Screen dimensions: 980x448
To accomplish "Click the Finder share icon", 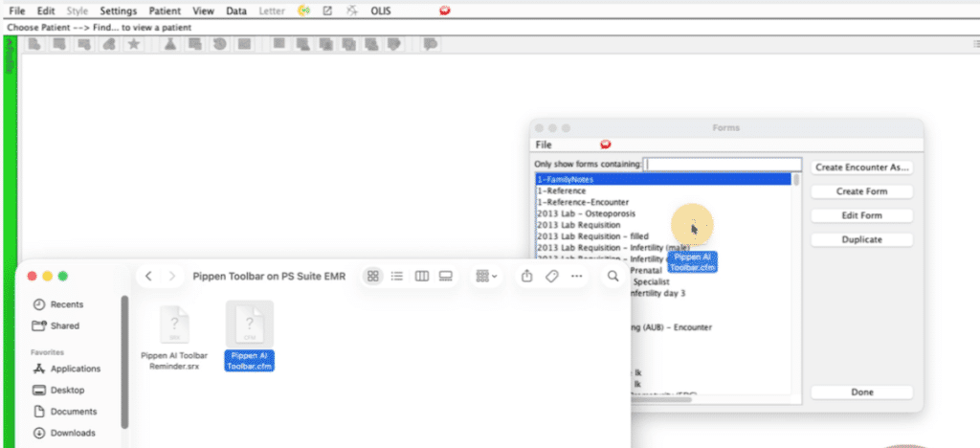I will pos(527,276).
